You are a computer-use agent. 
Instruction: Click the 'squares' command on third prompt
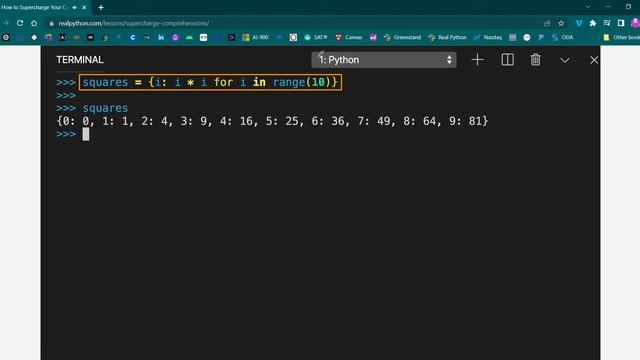click(105, 108)
